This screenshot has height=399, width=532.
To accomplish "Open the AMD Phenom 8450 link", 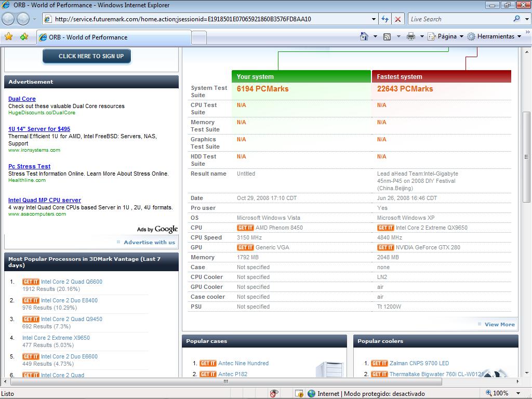I will pos(279,228).
